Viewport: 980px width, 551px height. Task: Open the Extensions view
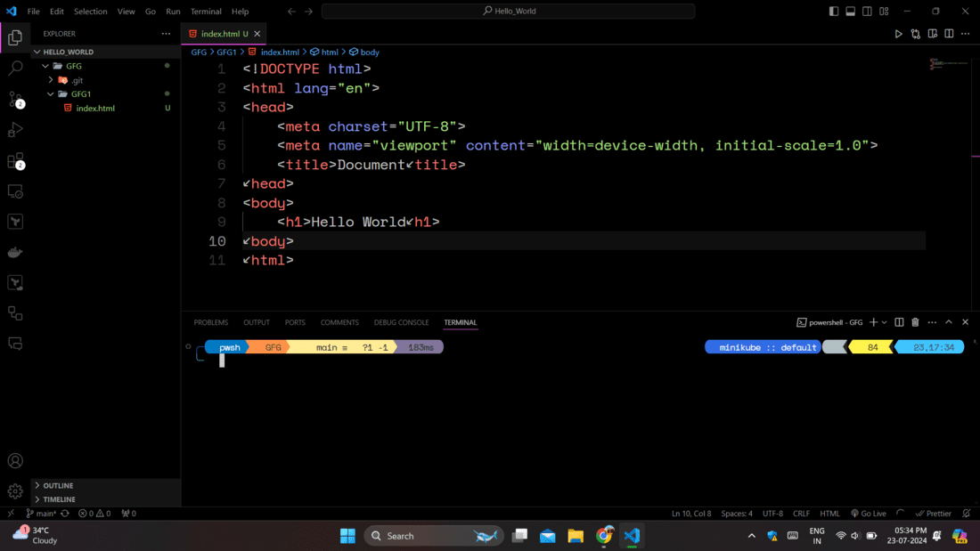click(x=15, y=161)
